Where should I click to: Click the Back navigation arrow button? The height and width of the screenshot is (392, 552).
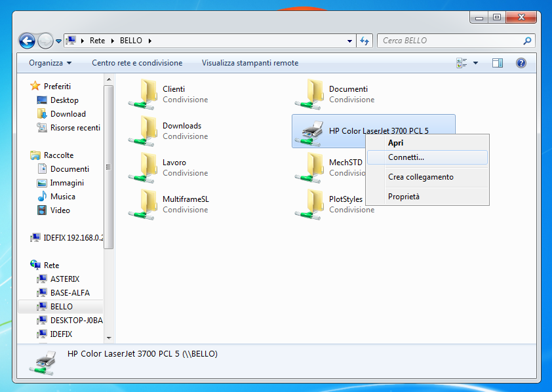click(x=26, y=41)
